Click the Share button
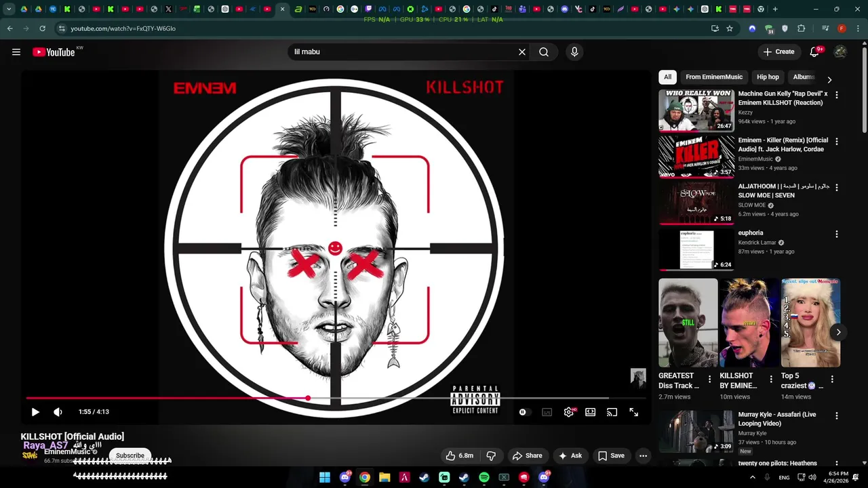The height and width of the screenshot is (488, 868). pos(527,456)
